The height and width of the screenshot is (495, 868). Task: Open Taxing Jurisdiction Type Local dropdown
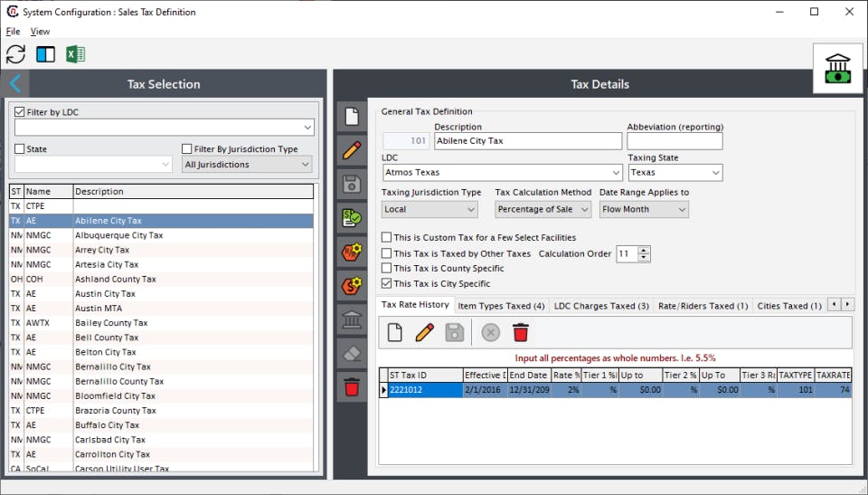click(x=429, y=209)
